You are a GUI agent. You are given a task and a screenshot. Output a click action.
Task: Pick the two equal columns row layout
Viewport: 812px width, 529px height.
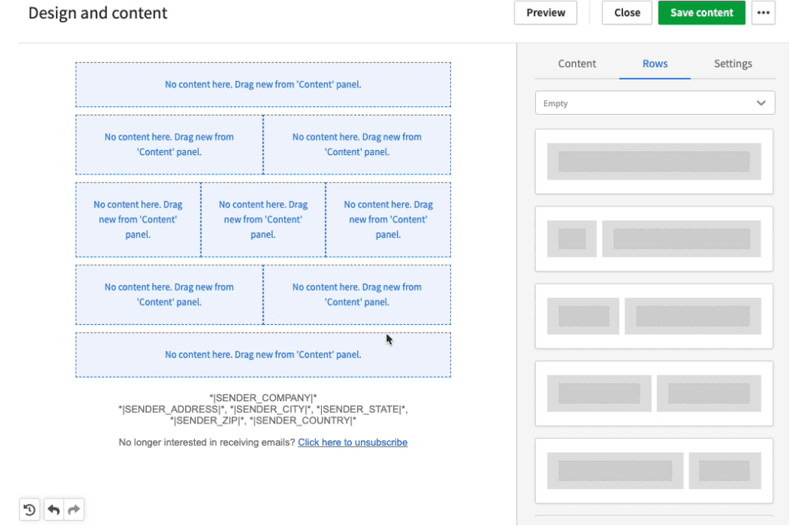654,393
